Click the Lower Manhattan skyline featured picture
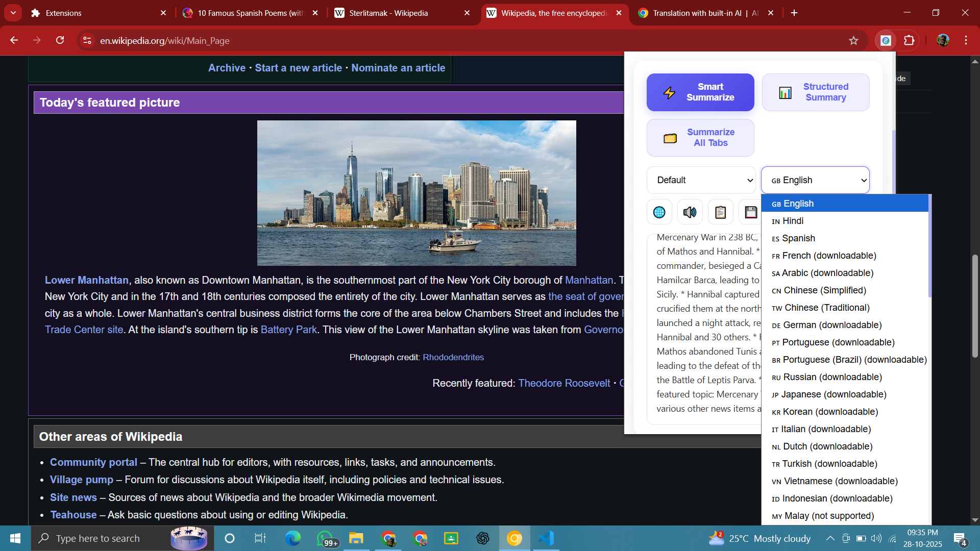The height and width of the screenshot is (551, 980). click(416, 193)
